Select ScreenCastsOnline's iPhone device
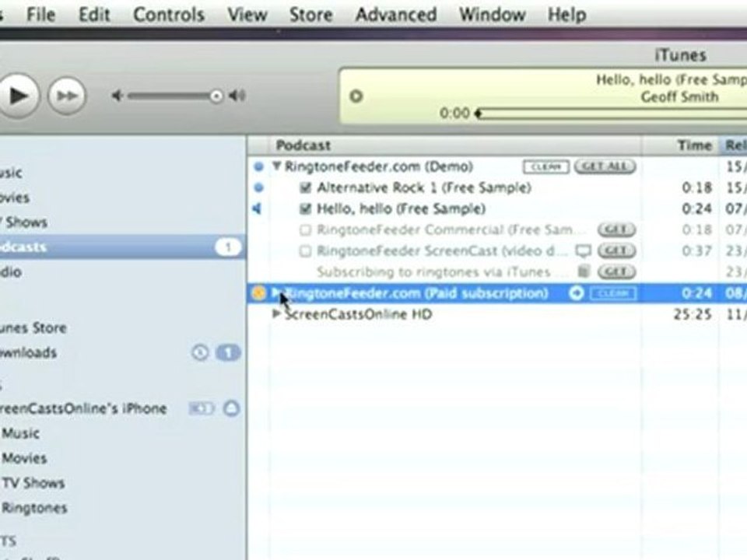This screenshot has width=747, height=560. coord(83,408)
